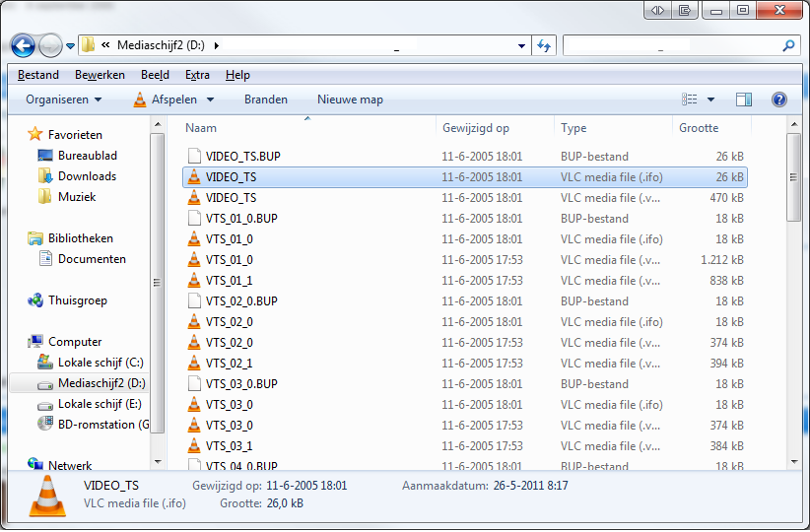
Task: Open the Beeld menu
Action: click(155, 75)
